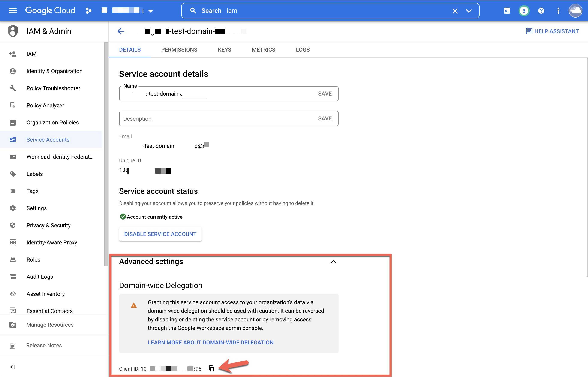Open Learn More About Domain-Wide Delegation link
Viewport: 588px width, 377px height.
[210, 343]
